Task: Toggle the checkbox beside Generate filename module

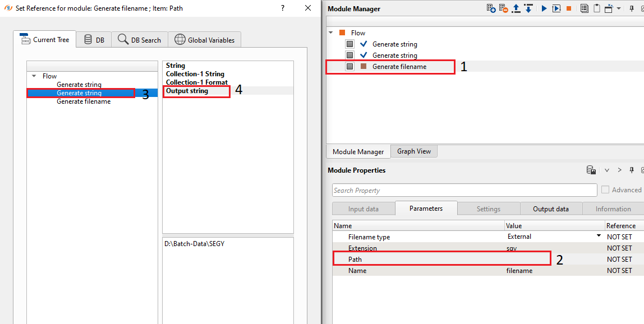Action: tap(350, 67)
